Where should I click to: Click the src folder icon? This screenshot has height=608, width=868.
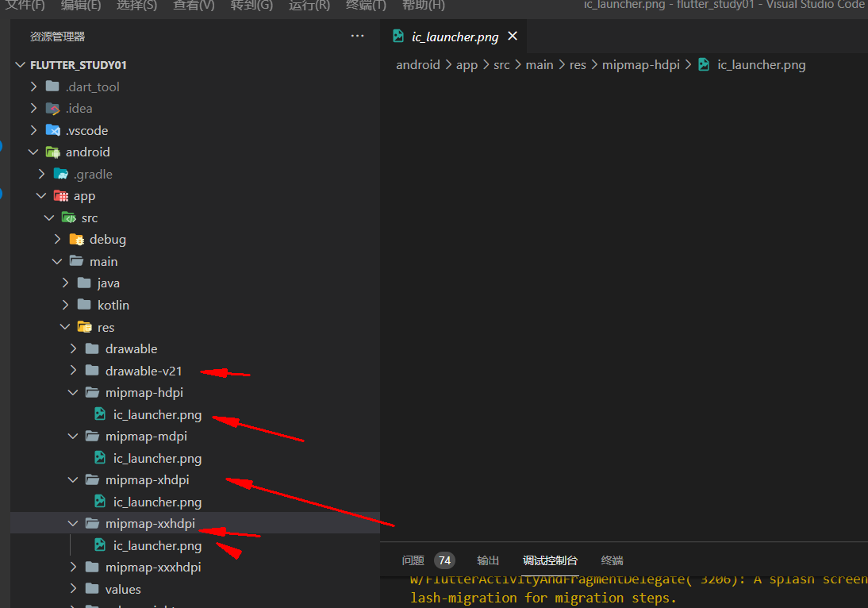pos(69,217)
